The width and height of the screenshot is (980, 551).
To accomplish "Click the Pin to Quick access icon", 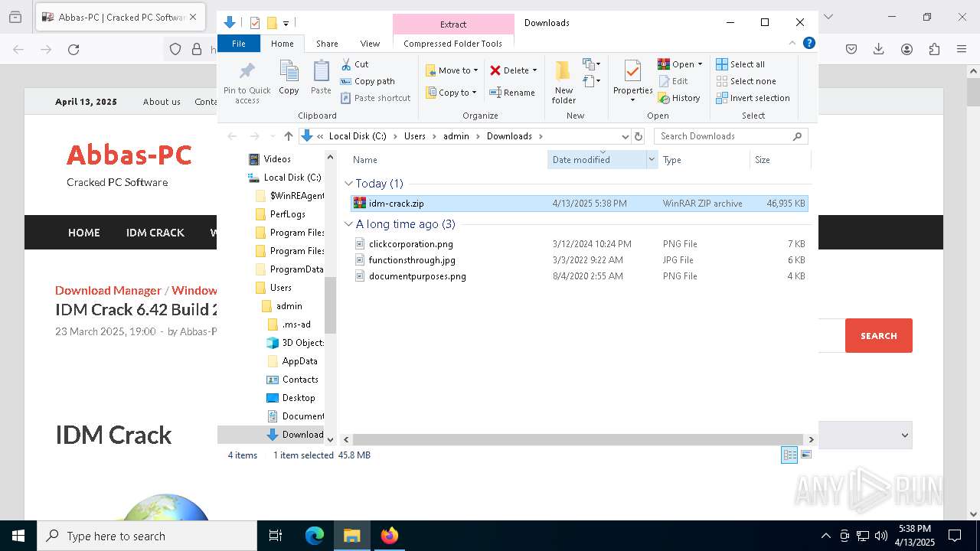I will [x=247, y=83].
